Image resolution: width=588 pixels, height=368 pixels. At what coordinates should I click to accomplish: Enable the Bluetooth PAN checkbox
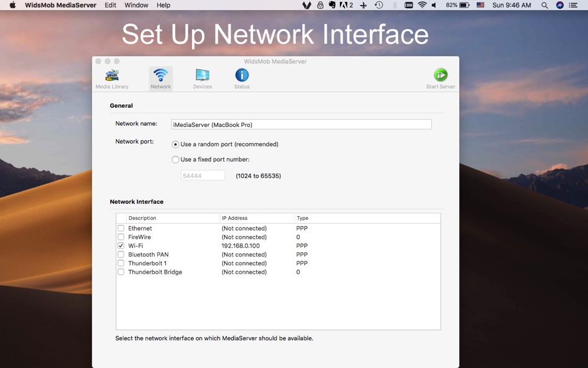(121, 255)
